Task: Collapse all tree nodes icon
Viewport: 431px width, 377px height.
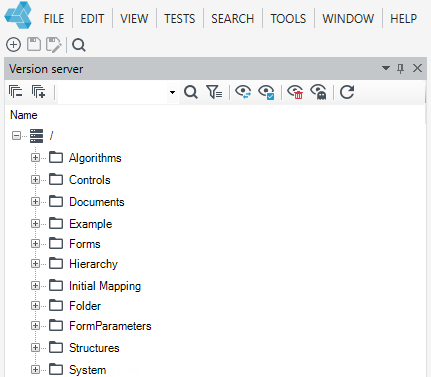Action: click(16, 92)
